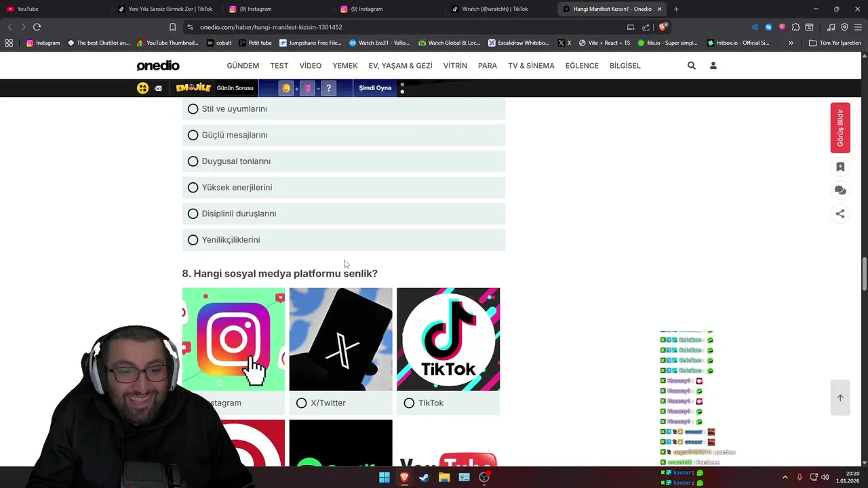Click the Emojile Günün Sorusu banner
Image resolution: width=868 pixels, height=488 pixels.
pyautogui.click(x=214, y=88)
